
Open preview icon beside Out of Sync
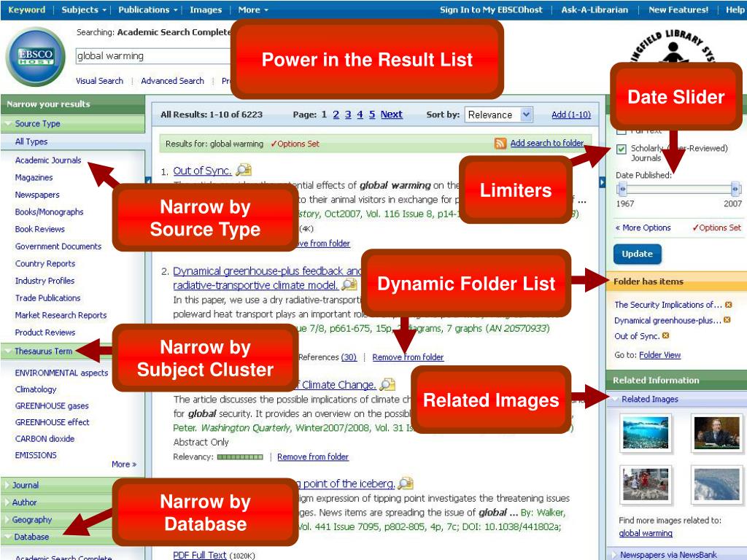(244, 169)
